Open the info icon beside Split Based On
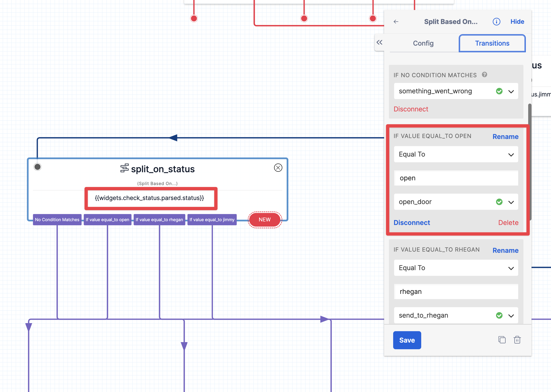The width and height of the screenshot is (551, 392). click(496, 22)
